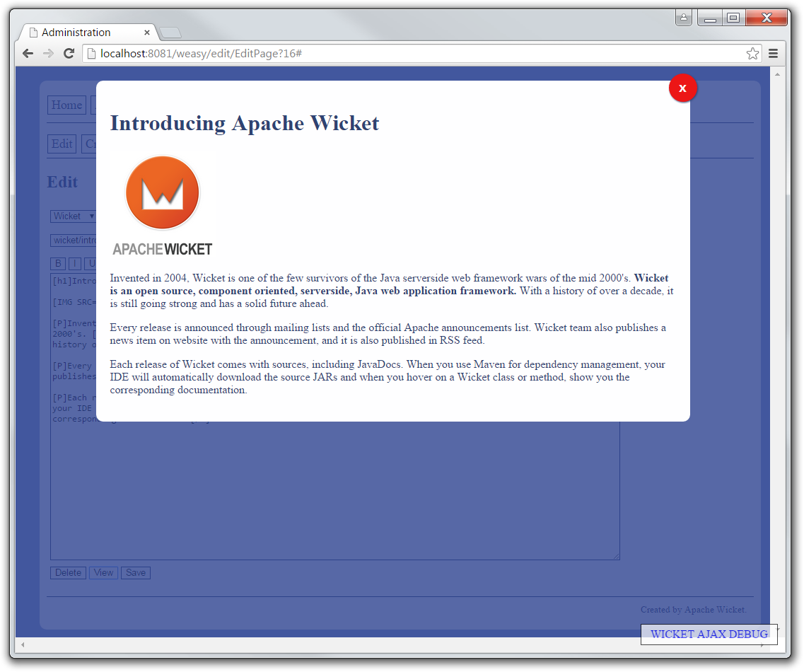The height and width of the screenshot is (672, 804).
Task: Click 'Created by Apache Wicket.' footer text
Action: pos(693,610)
